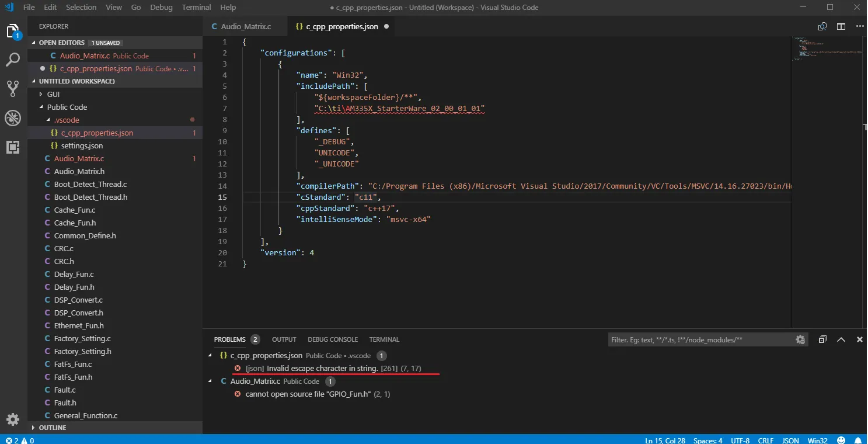Open the Extensions view icon

coord(13,147)
